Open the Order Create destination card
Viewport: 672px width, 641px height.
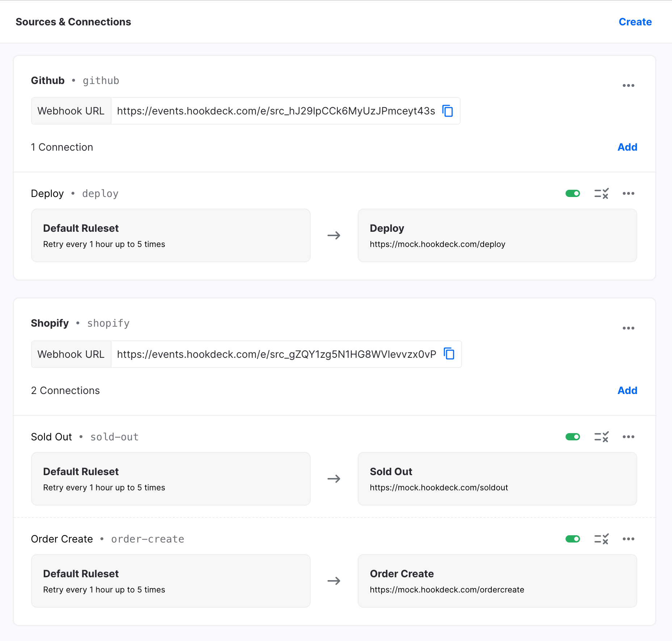point(497,581)
